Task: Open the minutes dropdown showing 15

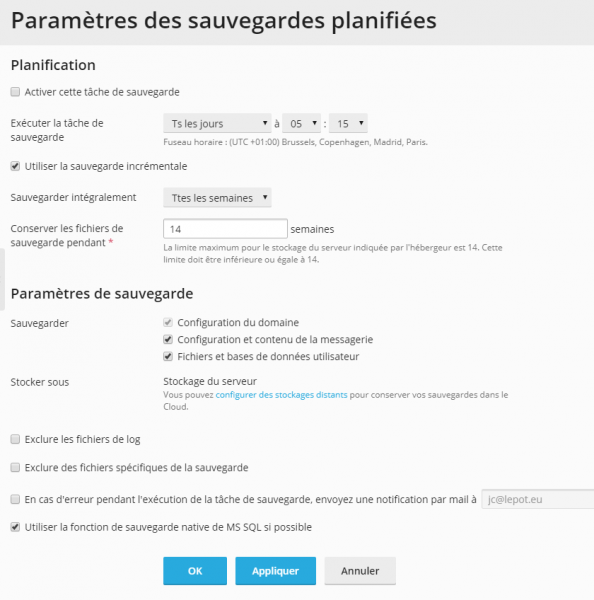Action: pyautogui.click(x=348, y=123)
